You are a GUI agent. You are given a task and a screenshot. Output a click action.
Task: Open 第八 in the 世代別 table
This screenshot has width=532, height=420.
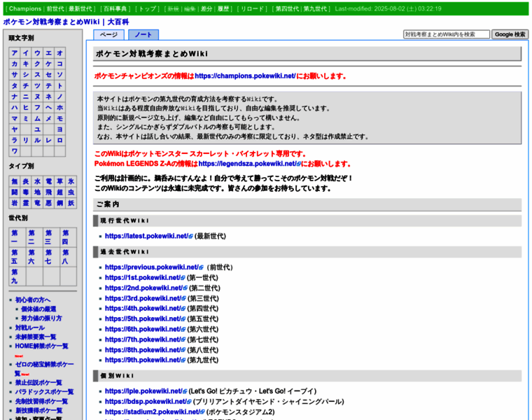coord(65,257)
